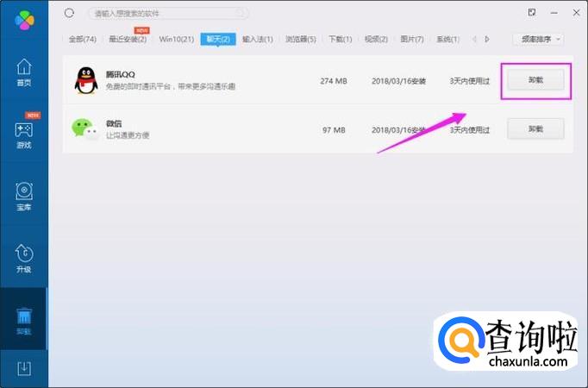588x388 pixels.
Task: Click the circular refresh icon beside search
Action: click(x=69, y=13)
